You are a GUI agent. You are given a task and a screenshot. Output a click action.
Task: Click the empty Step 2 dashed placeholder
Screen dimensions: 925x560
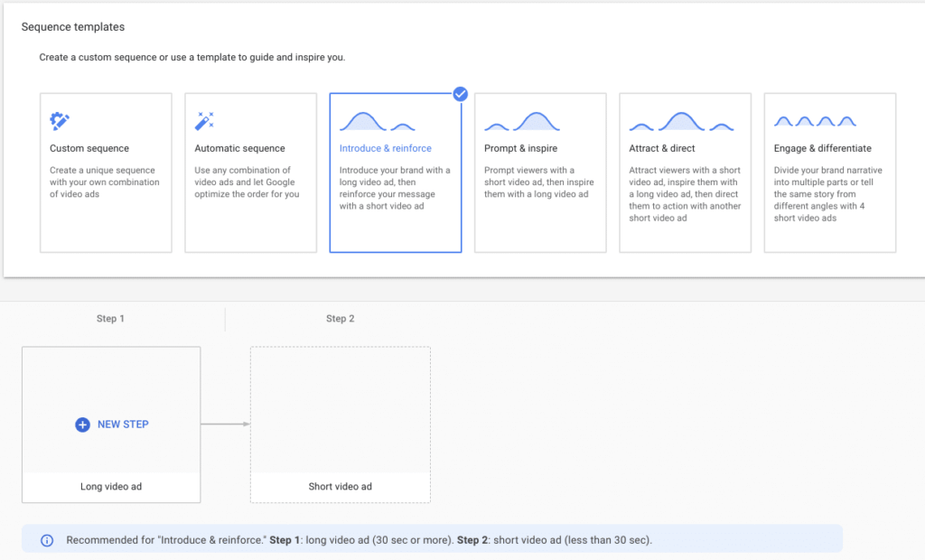coord(341,411)
